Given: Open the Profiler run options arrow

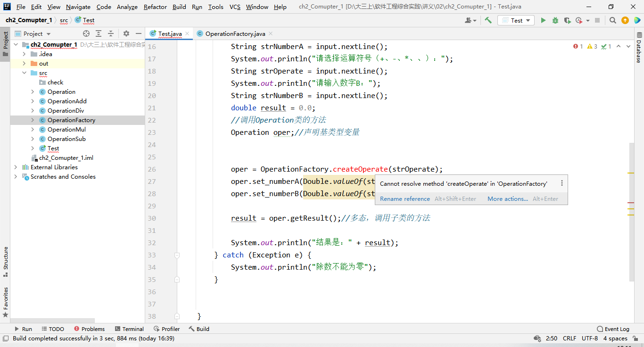Looking at the screenshot, I should 587,20.
